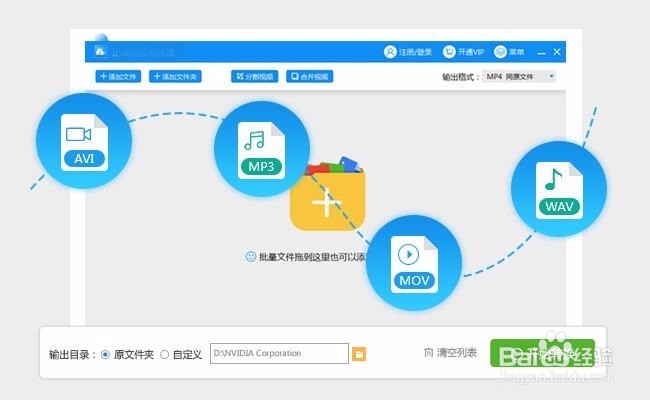This screenshot has height=400, width=650.
Task: Open the 菜单 menu icon in title bar
Action: (x=500, y=52)
